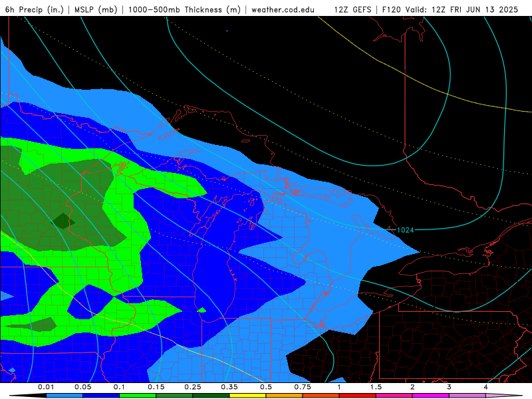Select the "1000-500mb Thickness (m)" label

coord(184,9)
